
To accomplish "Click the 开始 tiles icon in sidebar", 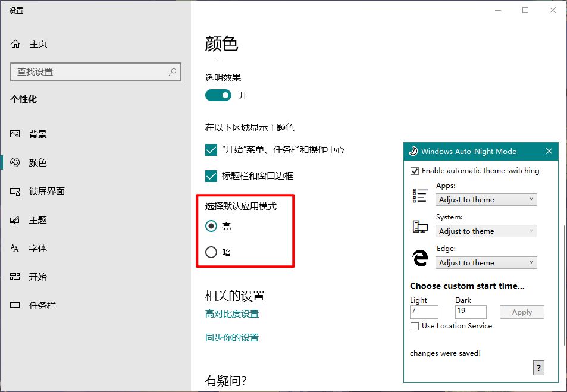I will (15, 277).
